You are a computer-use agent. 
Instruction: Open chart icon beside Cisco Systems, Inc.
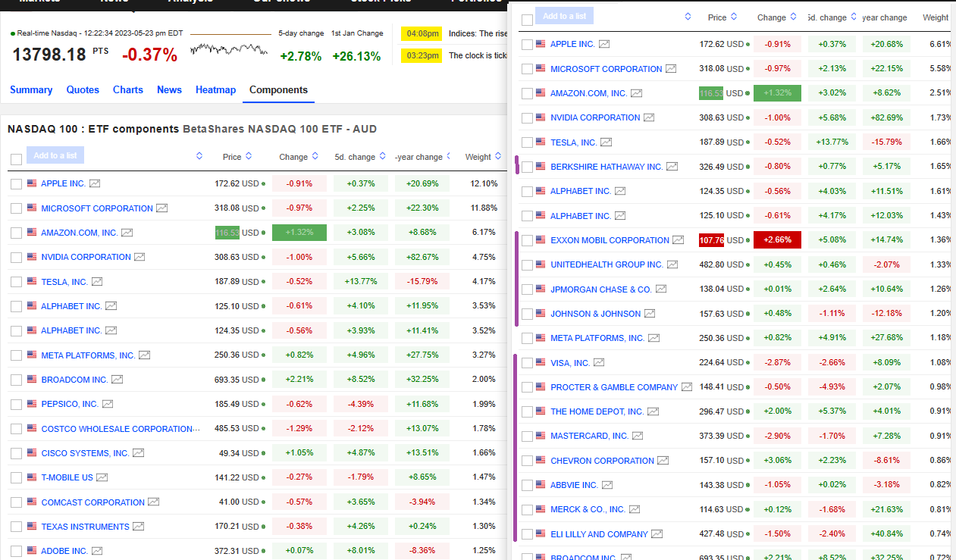139,453
